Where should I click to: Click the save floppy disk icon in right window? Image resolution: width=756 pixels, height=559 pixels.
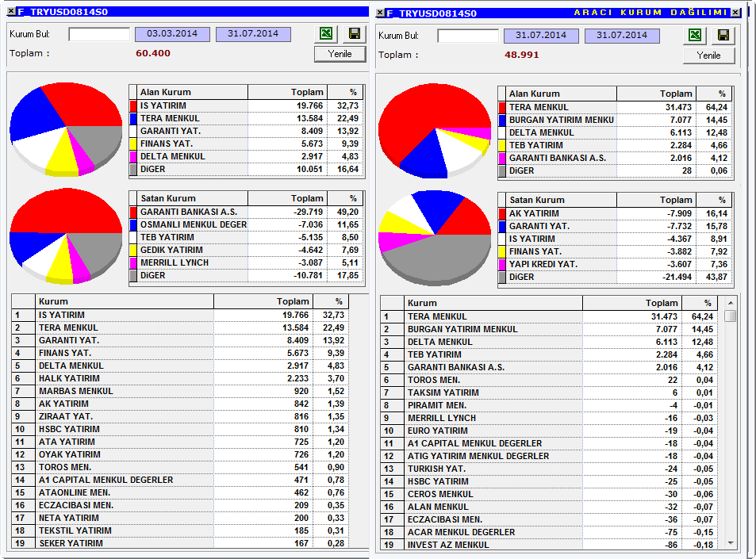point(723,35)
